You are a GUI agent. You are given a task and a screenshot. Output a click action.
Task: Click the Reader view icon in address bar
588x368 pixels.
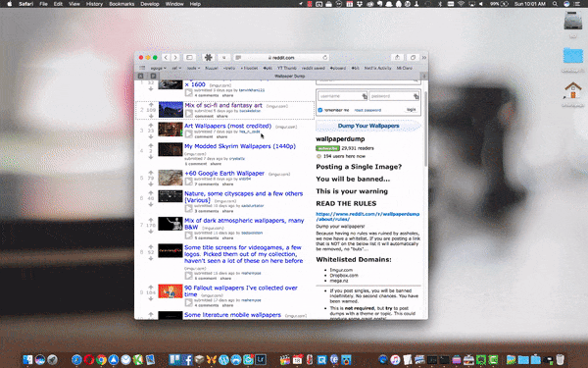[238, 58]
